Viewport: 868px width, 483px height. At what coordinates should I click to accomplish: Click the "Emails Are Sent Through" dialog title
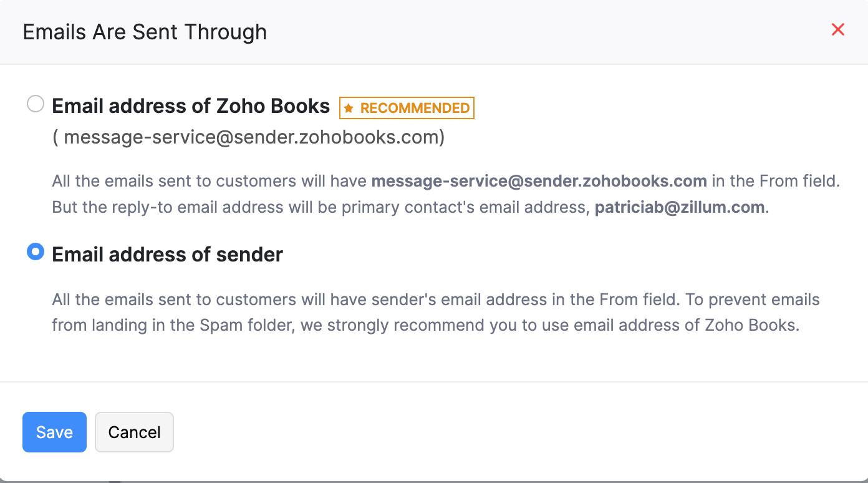tap(145, 32)
